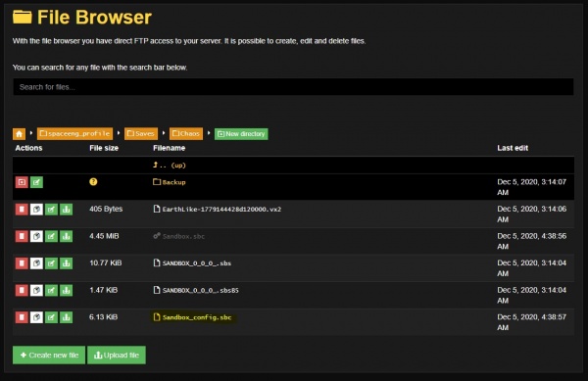Click the white box icon for Sandbox.sbc
This screenshot has height=381, width=588.
(36, 236)
